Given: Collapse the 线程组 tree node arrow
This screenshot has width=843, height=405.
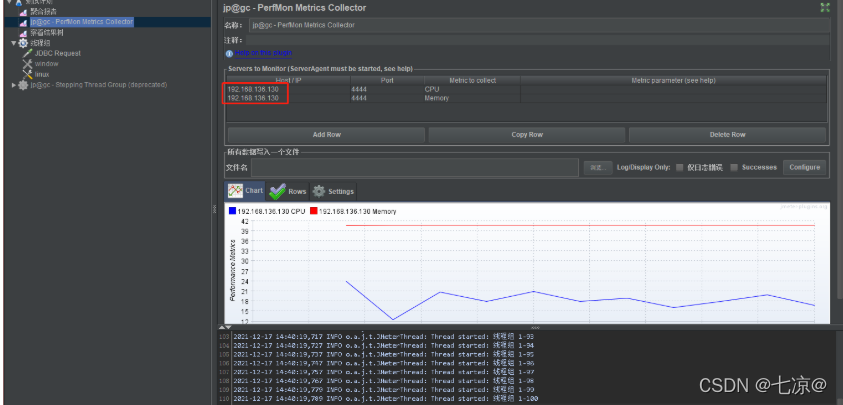Looking at the screenshot, I should pyautogui.click(x=14, y=43).
